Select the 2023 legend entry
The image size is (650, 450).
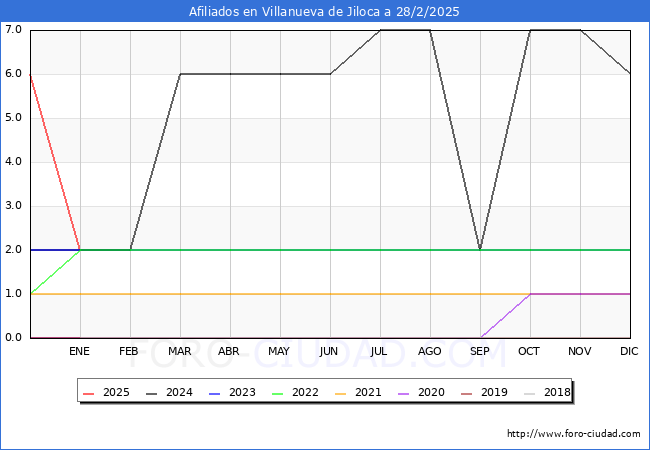pyautogui.click(x=233, y=392)
